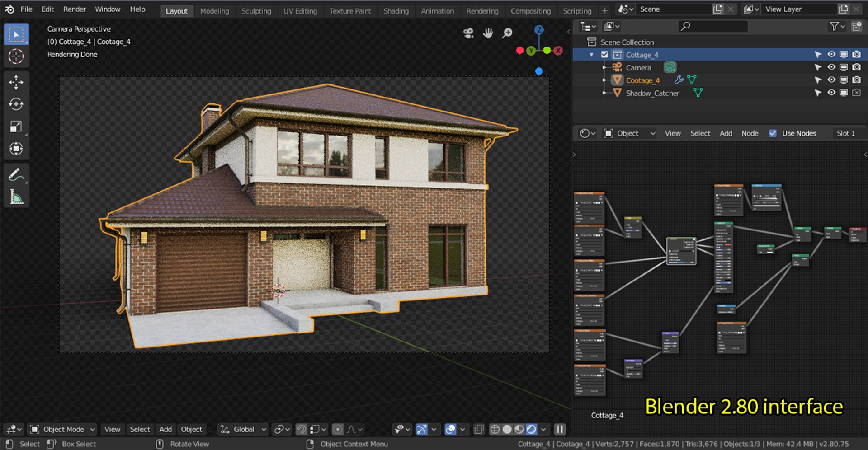Screen dimensions: 868x450
Task: Activate the 3D Cursor tool
Action: click(16, 56)
